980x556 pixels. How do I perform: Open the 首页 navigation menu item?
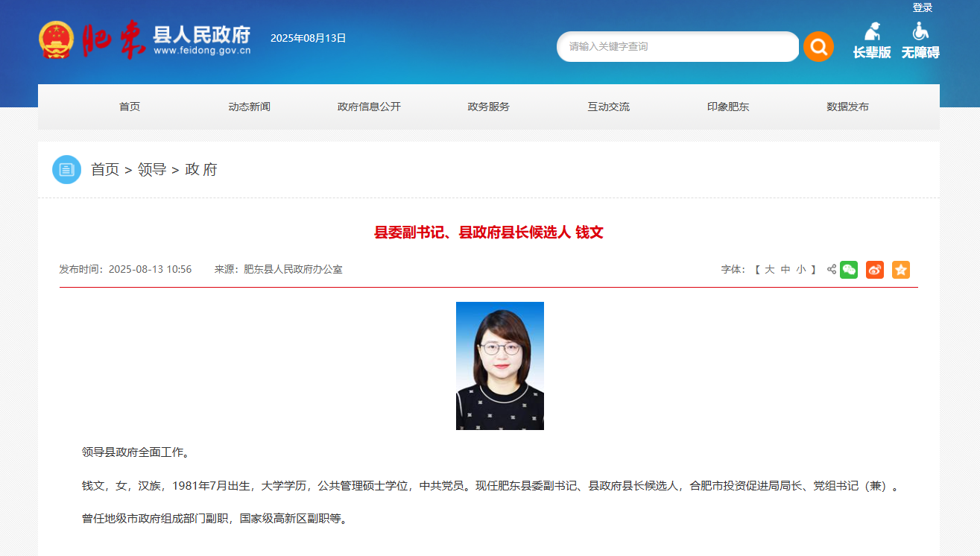(x=130, y=107)
